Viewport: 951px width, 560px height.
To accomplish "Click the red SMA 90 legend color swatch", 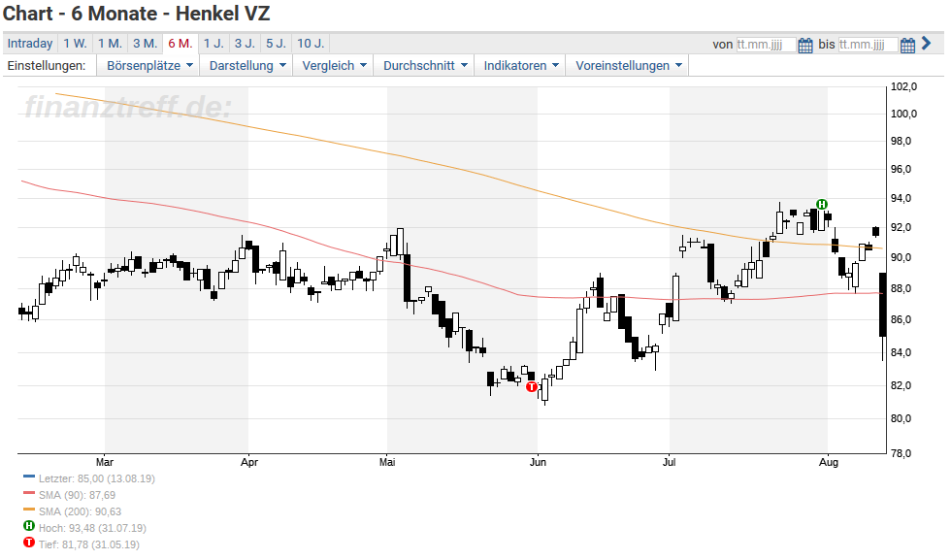I will coord(28,493).
